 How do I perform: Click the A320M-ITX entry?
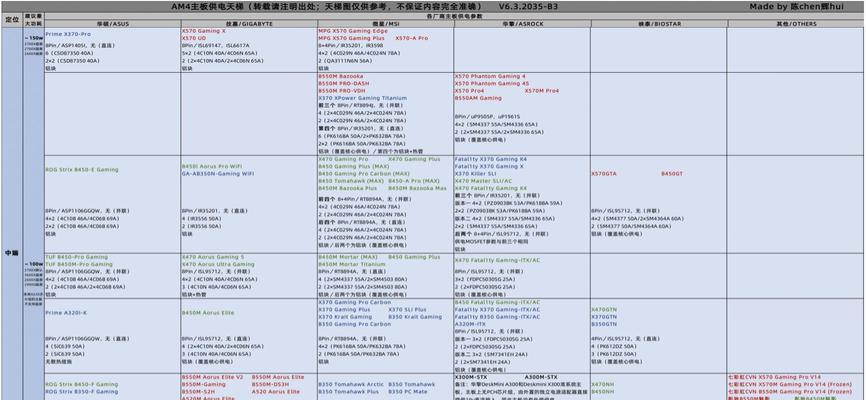point(470,324)
